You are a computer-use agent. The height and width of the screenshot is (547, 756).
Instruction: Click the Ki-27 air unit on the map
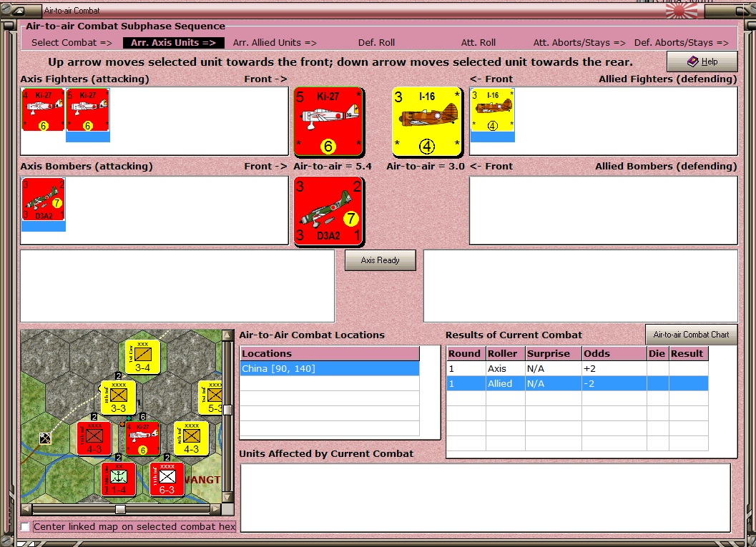click(x=143, y=438)
